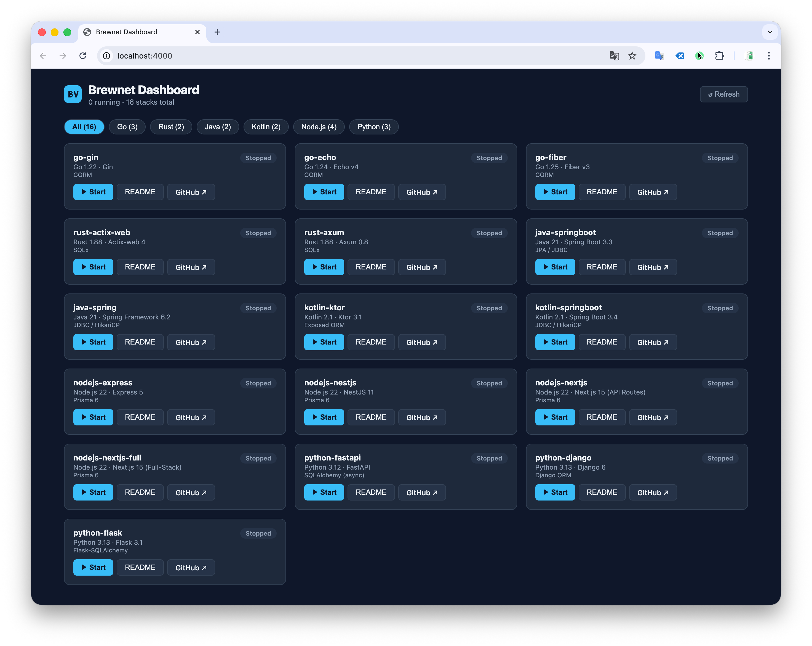Open Chrome three-dot menu
Image resolution: width=812 pixels, height=646 pixels.
coord(769,56)
